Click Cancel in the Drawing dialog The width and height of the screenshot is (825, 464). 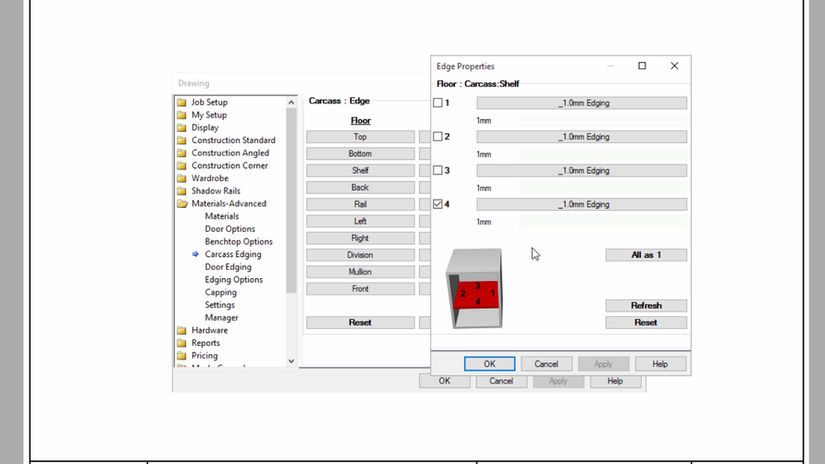tap(501, 381)
